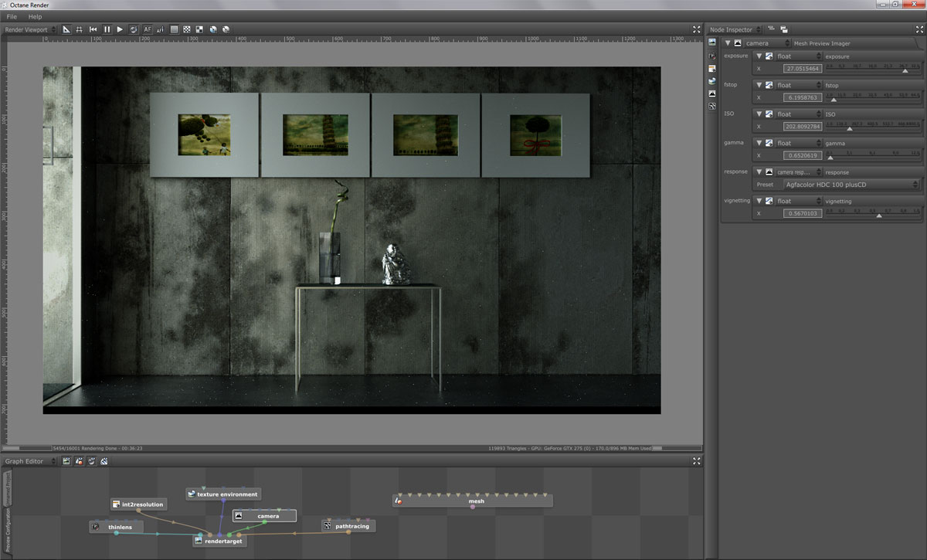Click the thinlens camera icon in Node Inspector sidebar
This screenshot has height=560, width=927.
click(x=711, y=56)
